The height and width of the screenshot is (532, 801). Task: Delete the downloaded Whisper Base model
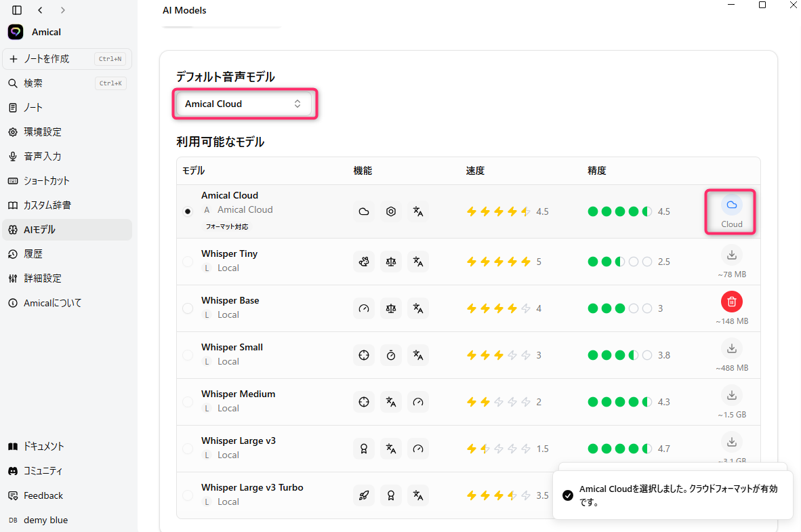731,302
